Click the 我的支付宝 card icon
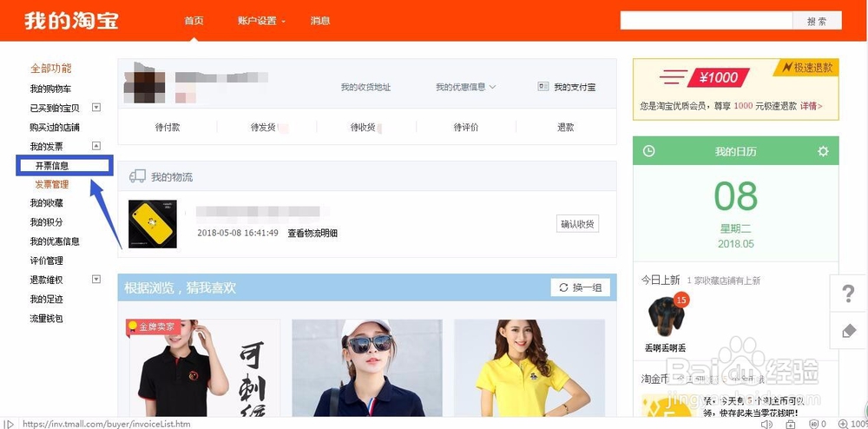 tap(543, 87)
